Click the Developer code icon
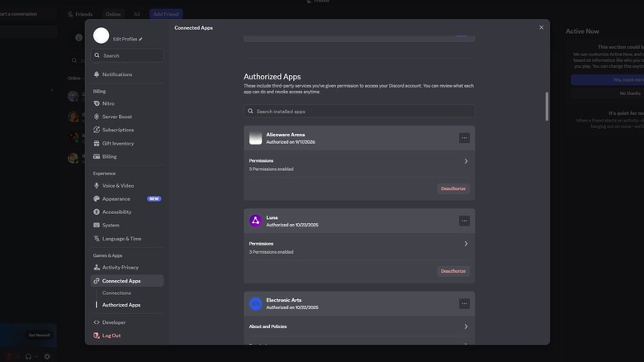Screen dimensions: 644x362 click(97, 322)
